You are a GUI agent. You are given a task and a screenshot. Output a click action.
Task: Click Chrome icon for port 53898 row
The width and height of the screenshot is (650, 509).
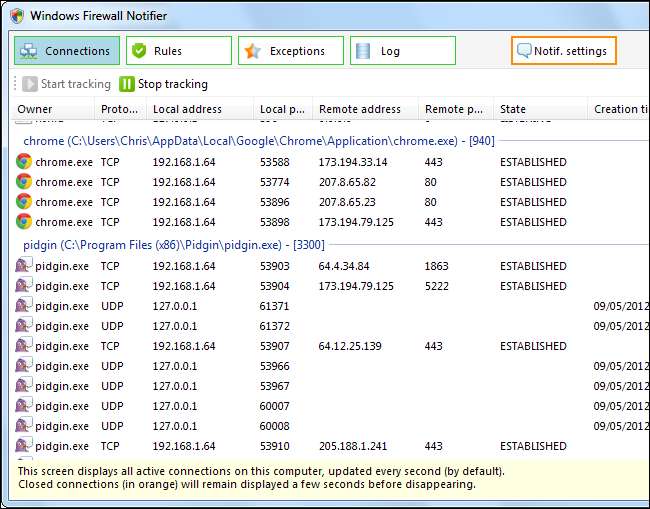(x=24, y=222)
